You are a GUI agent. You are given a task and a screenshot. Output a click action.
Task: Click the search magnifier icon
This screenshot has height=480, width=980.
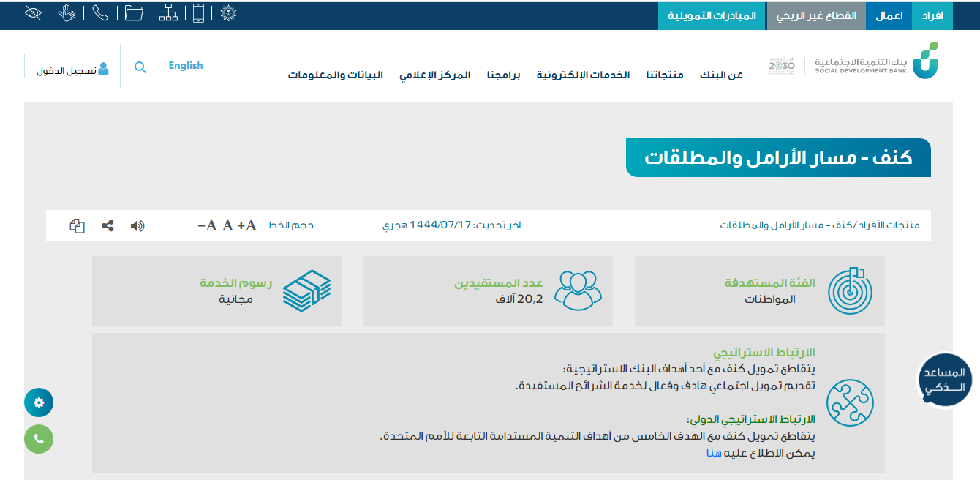(140, 67)
